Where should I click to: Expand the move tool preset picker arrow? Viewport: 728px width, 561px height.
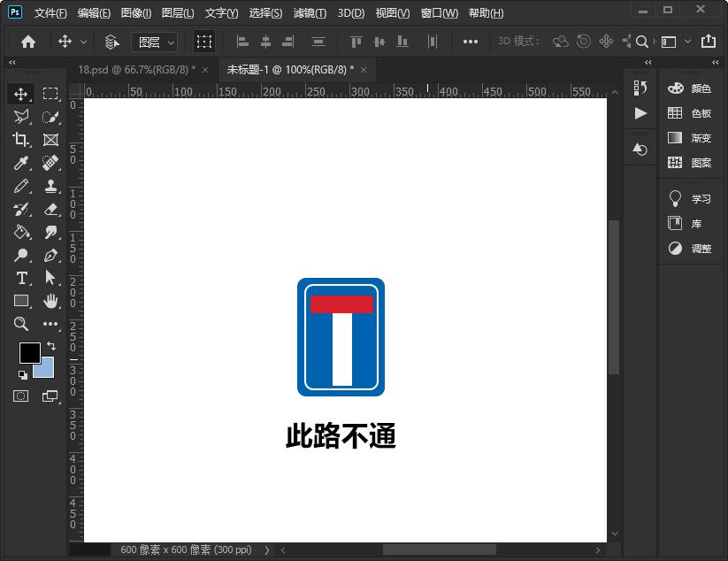(x=84, y=42)
